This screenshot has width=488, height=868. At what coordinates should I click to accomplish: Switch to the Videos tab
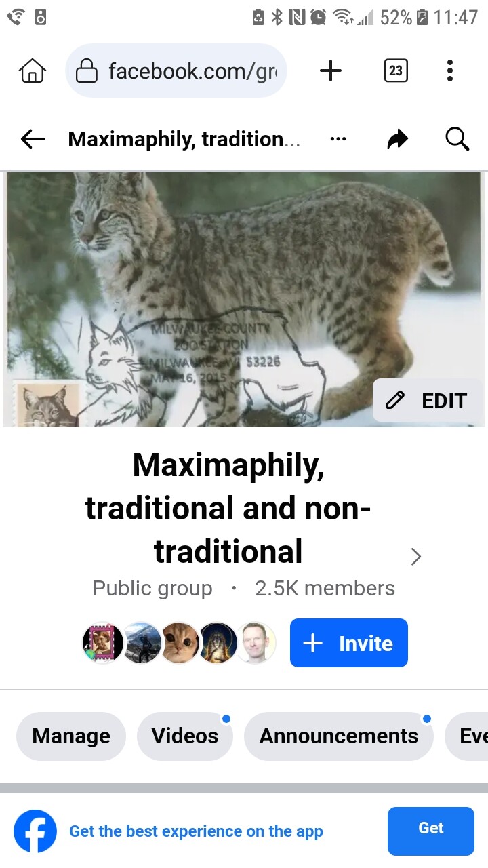pos(185,736)
